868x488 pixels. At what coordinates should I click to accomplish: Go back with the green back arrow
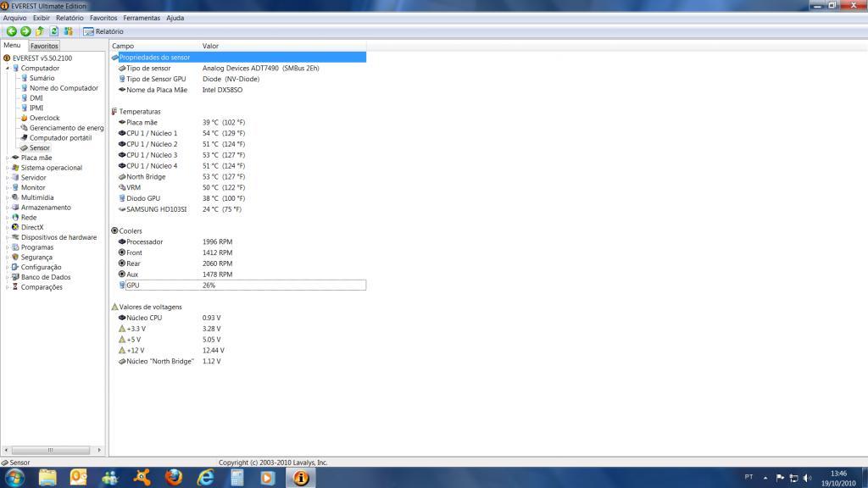[x=11, y=31]
